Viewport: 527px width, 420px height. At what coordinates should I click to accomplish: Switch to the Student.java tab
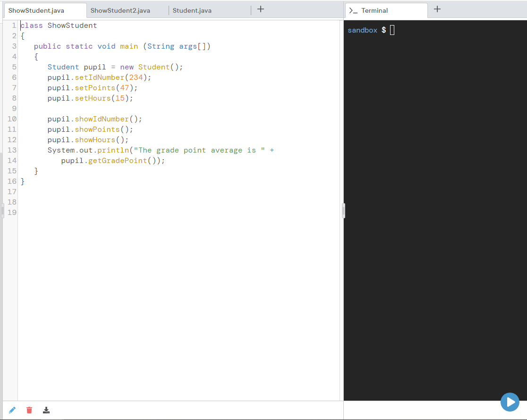point(192,10)
